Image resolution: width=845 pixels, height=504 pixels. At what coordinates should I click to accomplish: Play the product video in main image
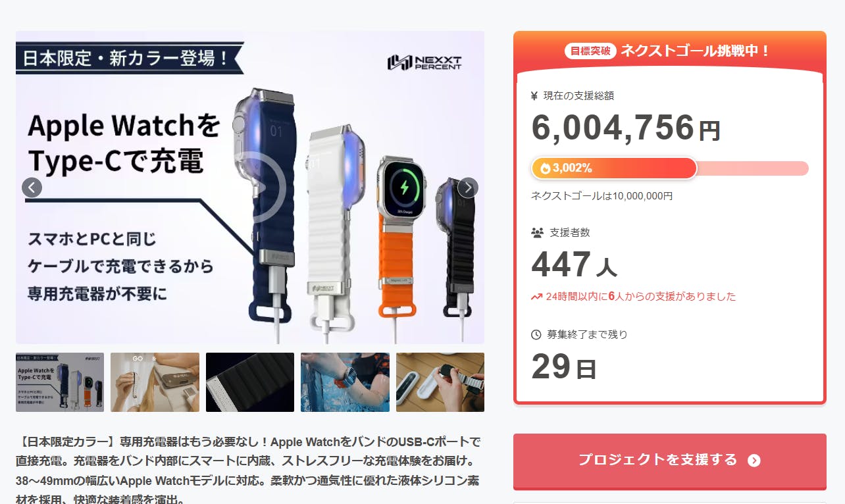pyautogui.click(x=259, y=188)
